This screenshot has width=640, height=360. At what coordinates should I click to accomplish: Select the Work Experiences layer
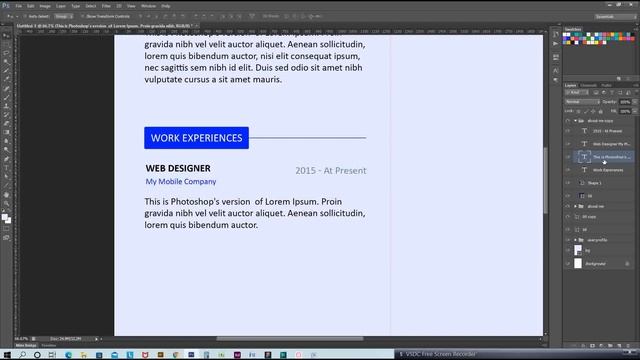pyautogui.click(x=604, y=170)
